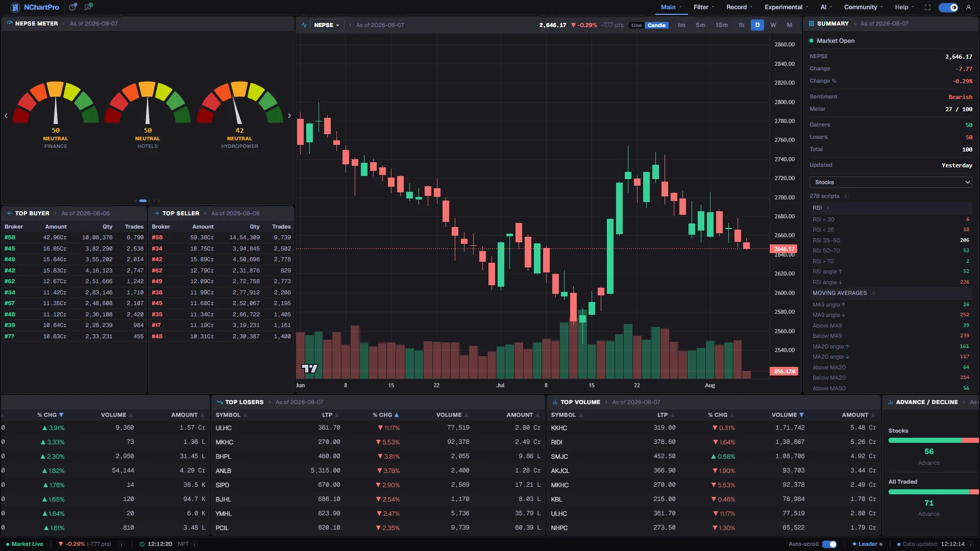
Task: Click info icon next to 278 scripts
Action: (x=846, y=196)
